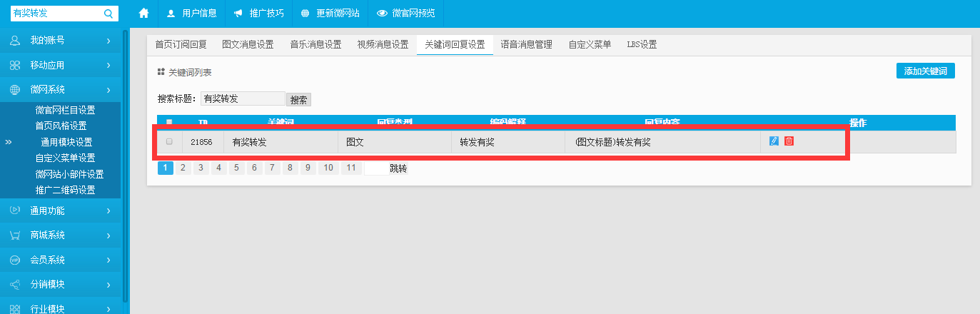This screenshot has height=314, width=980.
Task: Click the 图文 reply type cell
Action: pos(395,142)
